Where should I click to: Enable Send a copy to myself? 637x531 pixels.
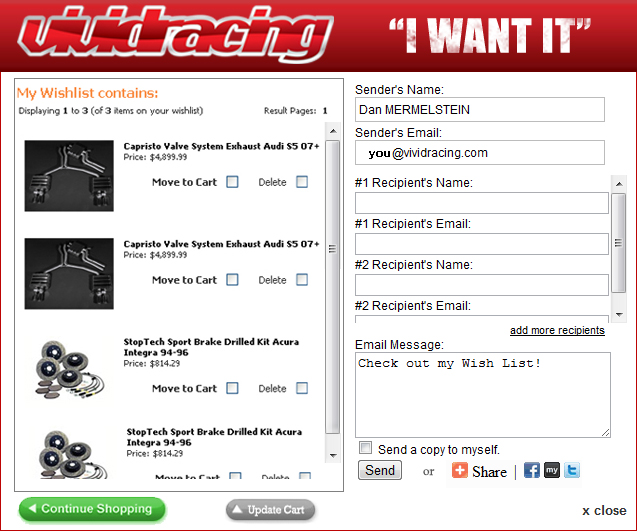click(366, 448)
